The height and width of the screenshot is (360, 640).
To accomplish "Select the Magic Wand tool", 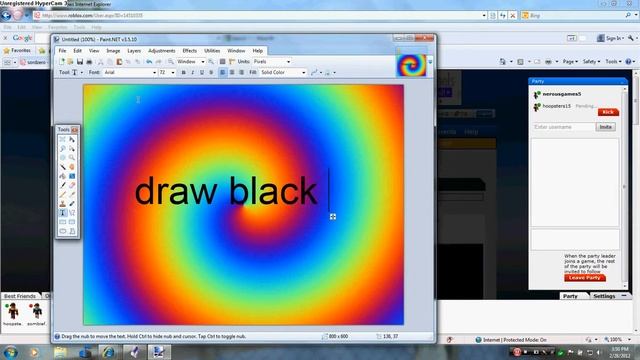I will [62, 167].
